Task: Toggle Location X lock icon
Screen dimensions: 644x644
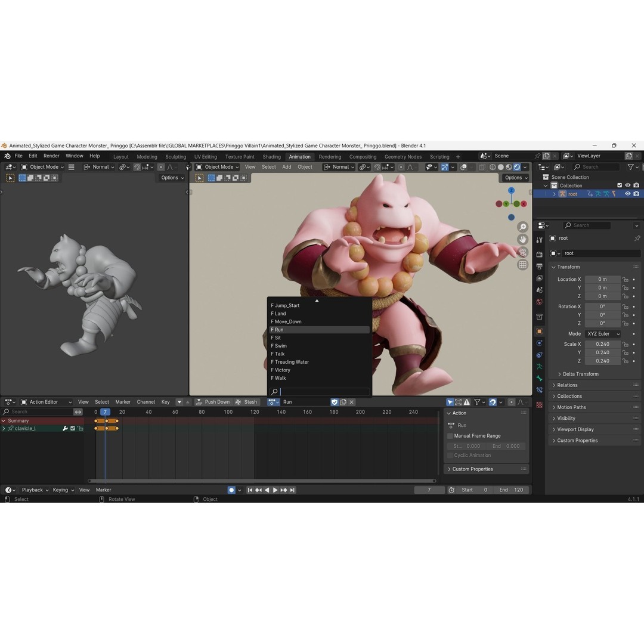Action: click(x=625, y=279)
